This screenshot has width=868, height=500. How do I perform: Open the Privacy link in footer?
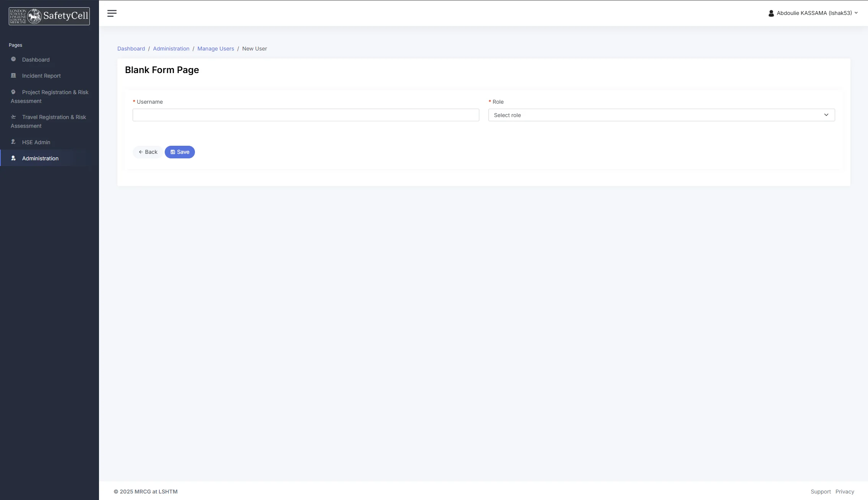(x=845, y=491)
